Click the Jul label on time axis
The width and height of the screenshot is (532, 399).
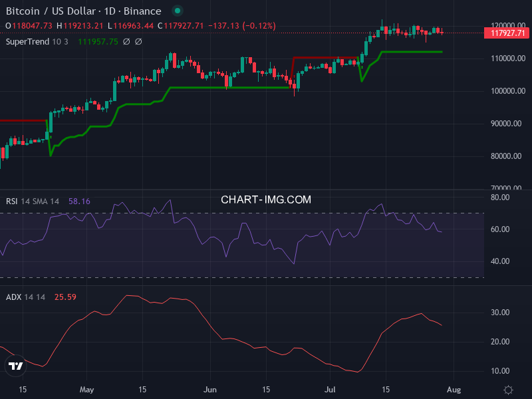point(330,390)
